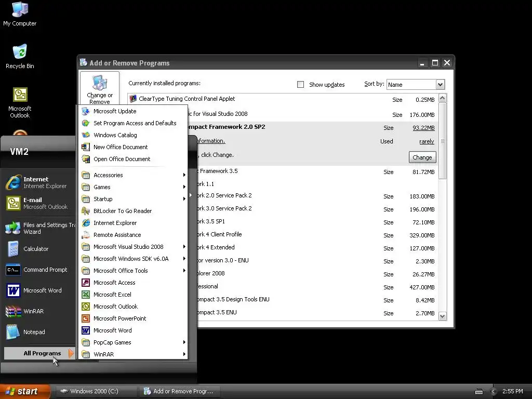
Task: Launch Microsoft Word from All Programs list
Action: click(132, 330)
